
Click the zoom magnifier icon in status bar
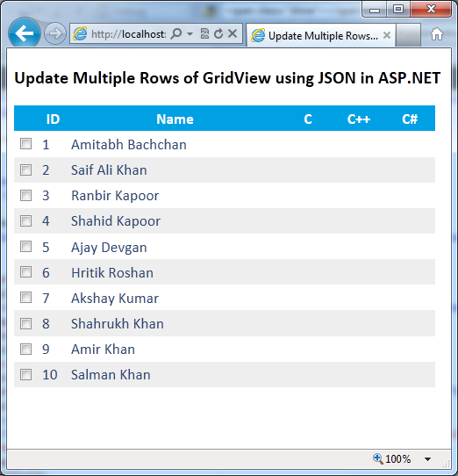[x=378, y=458]
